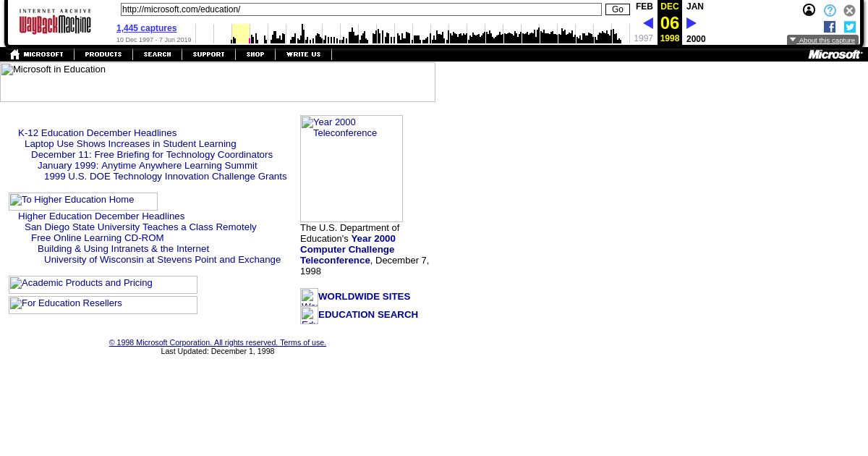Jump to year 2000 captures

click(696, 39)
